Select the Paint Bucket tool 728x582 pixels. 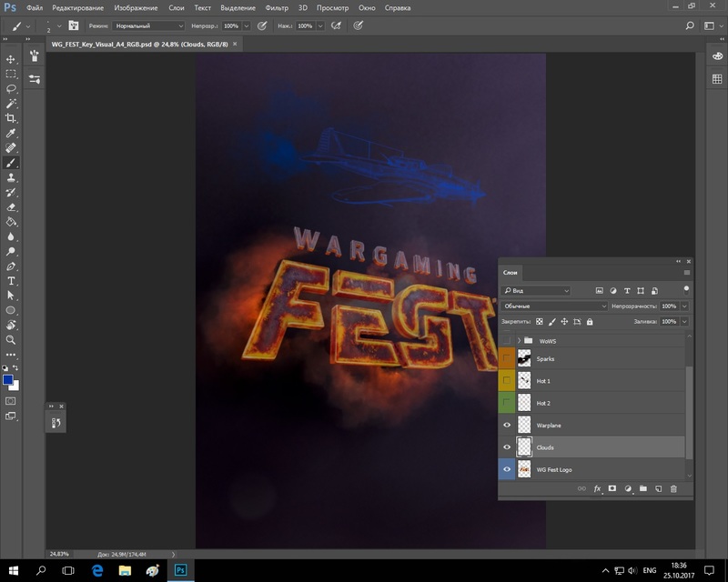[11, 222]
